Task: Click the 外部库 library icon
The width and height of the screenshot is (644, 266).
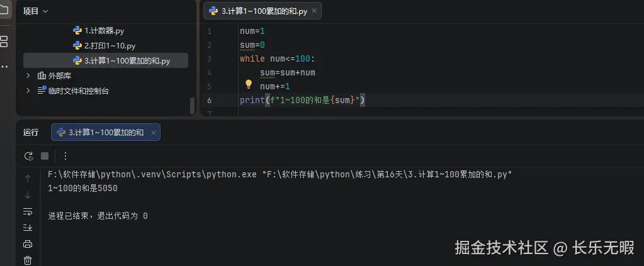Action: pos(42,75)
